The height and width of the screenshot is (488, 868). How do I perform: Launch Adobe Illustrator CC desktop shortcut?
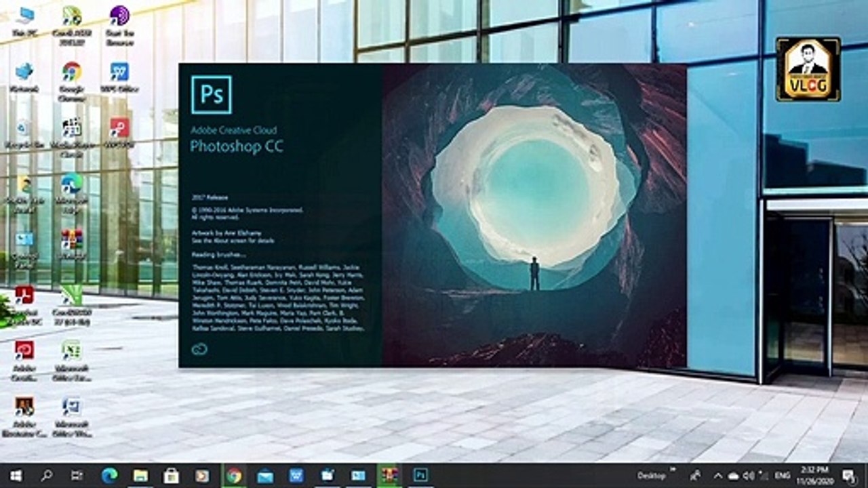(x=24, y=415)
